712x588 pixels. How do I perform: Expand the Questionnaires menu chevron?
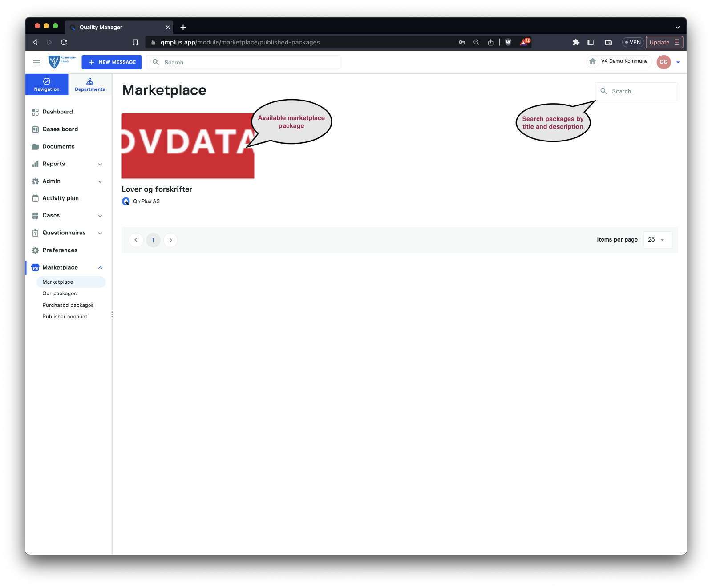coord(100,233)
